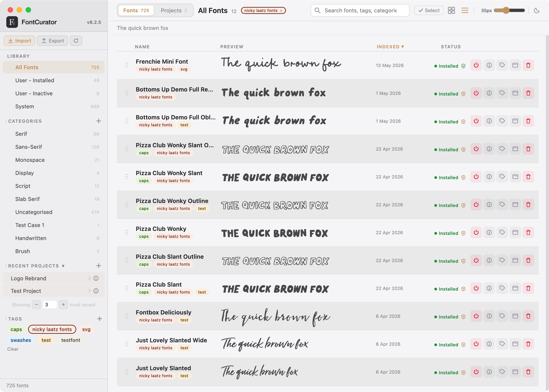The height and width of the screenshot is (392, 549).
Task: Collapse the Recent Projects section
Action: [x=63, y=266]
